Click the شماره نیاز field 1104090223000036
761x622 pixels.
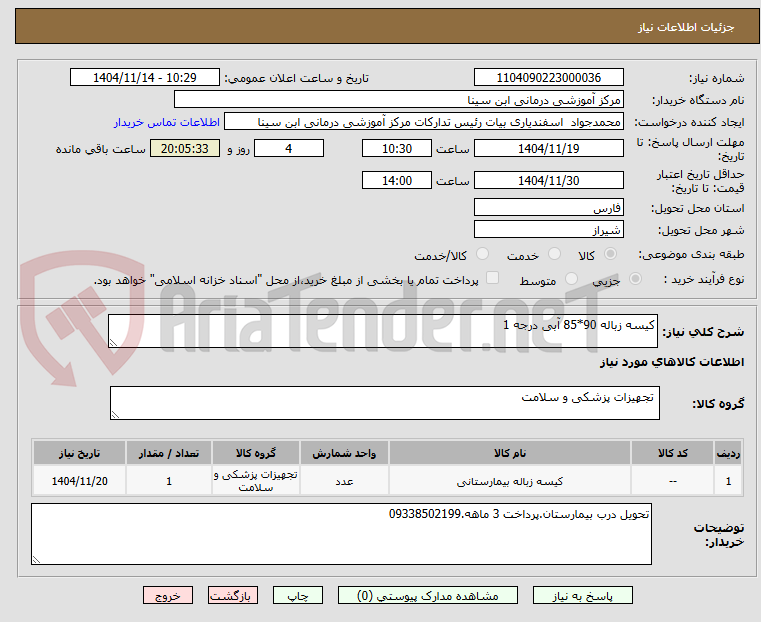pos(548,78)
